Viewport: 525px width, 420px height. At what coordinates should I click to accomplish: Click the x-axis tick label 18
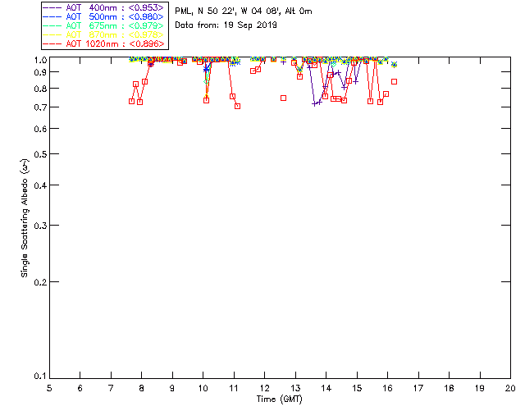tap(449, 388)
